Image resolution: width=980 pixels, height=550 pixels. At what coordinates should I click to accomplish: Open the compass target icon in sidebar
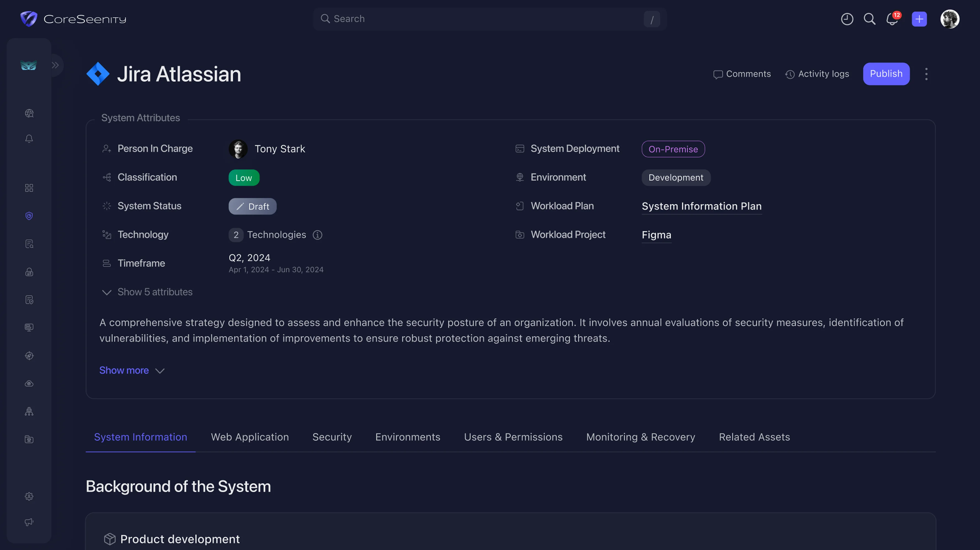coord(29,356)
